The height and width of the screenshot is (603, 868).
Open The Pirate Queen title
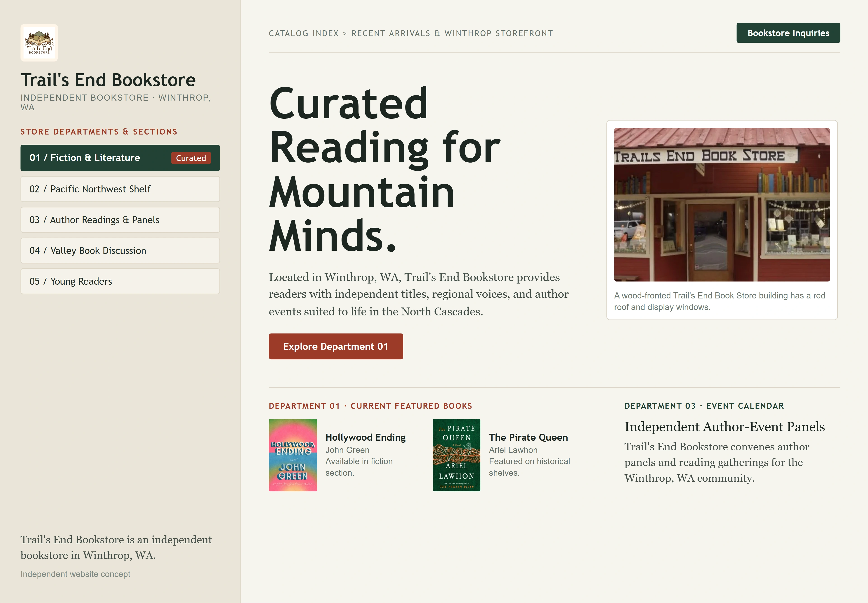point(528,437)
